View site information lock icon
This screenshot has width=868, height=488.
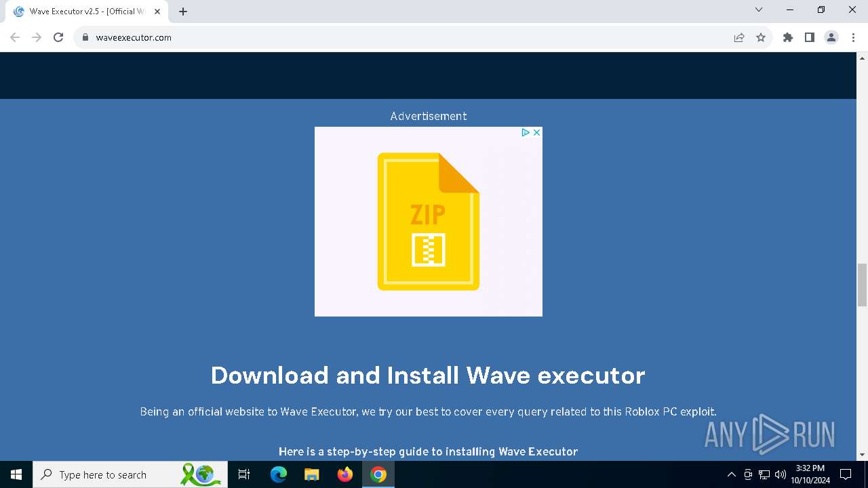(x=85, y=37)
